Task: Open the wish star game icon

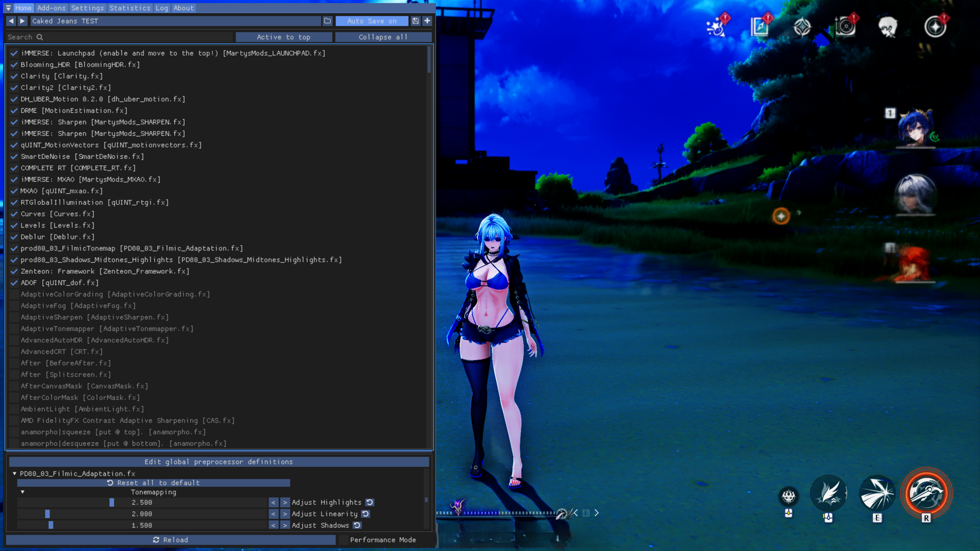Action: (x=717, y=26)
